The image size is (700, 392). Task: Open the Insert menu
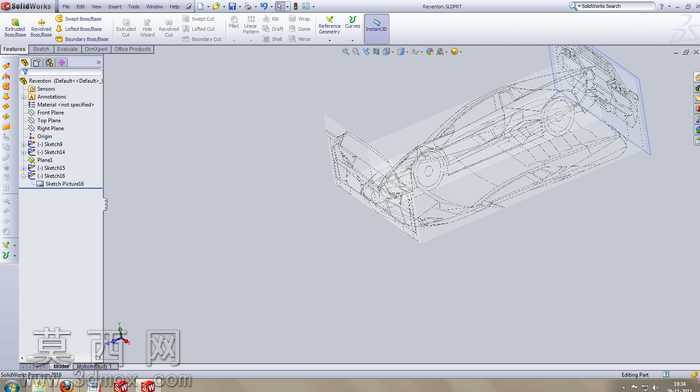tap(115, 7)
